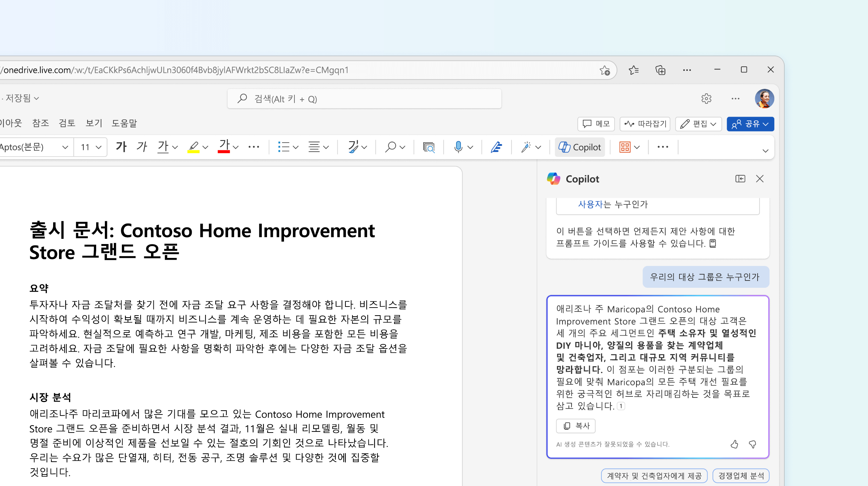The width and height of the screenshot is (868, 486).
Task: Click the Designer magic wand icon
Action: (x=526, y=147)
